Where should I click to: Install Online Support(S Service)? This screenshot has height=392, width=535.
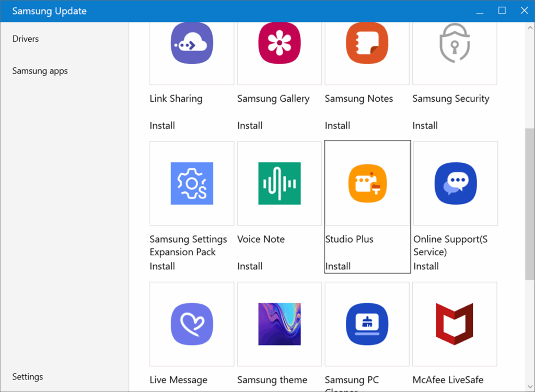pyautogui.click(x=426, y=266)
